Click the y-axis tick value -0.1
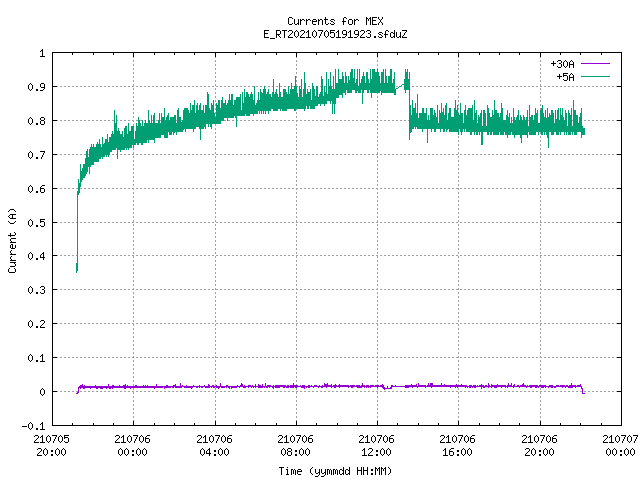640x480 pixels. pos(33,426)
